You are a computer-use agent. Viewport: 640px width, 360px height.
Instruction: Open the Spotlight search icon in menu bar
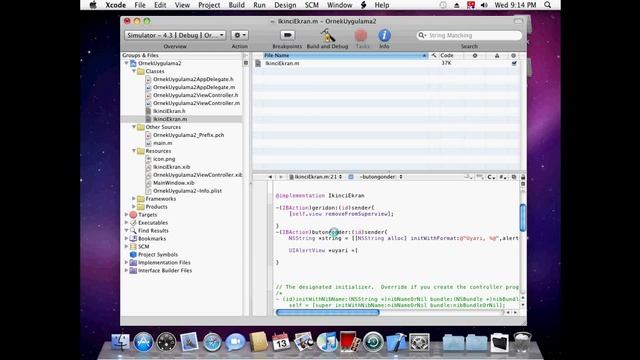pos(548,5)
